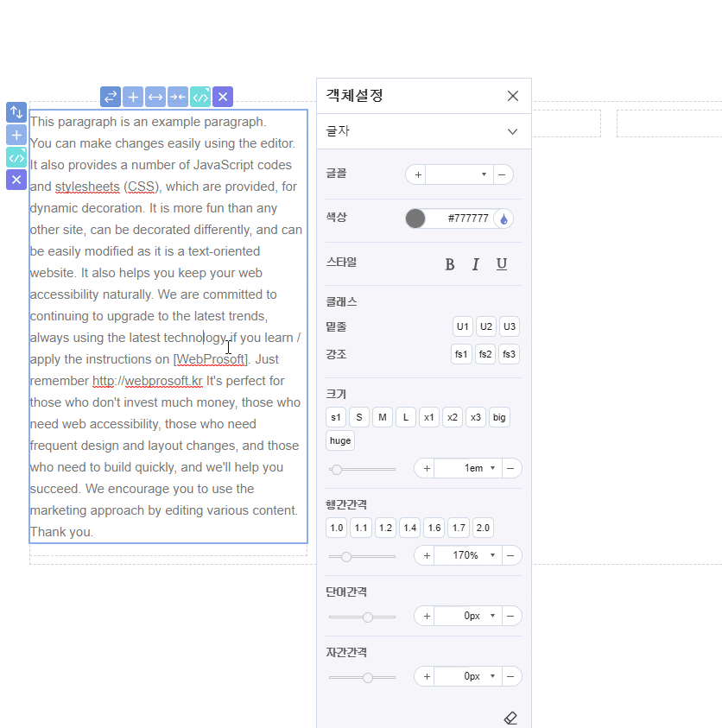Choose the huge font size preset
Image resolution: width=722 pixels, height=728 pixels.
coord(340,440)
